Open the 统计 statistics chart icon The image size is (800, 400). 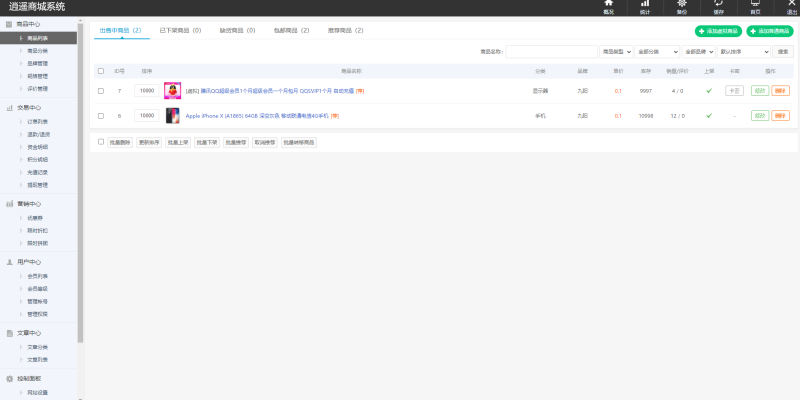click(644, 5)
